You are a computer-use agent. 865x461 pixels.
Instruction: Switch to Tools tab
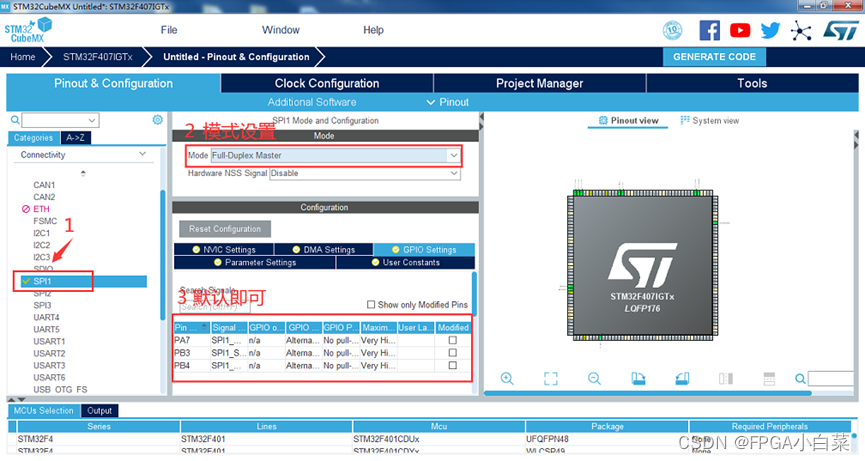click(752, 83)
